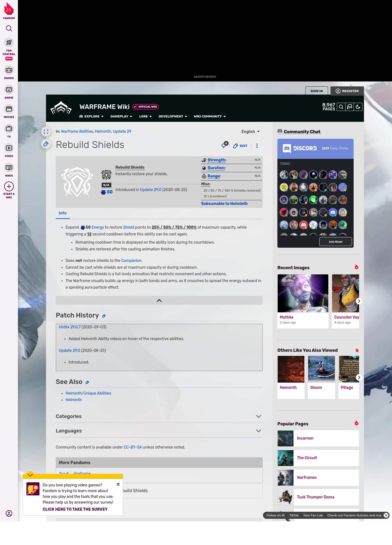Open the Video section icon
Image resolution: width=392 pixels, height=545 pixels.
(9, 148)
